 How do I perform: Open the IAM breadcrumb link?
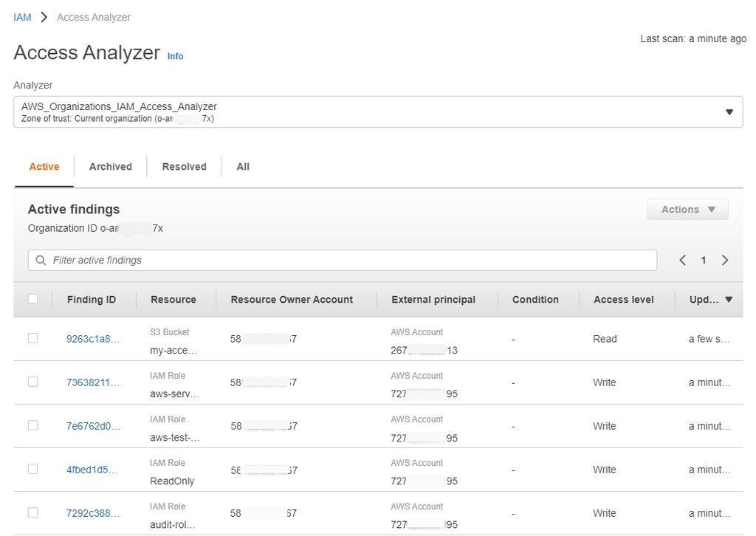pos(22,18)
